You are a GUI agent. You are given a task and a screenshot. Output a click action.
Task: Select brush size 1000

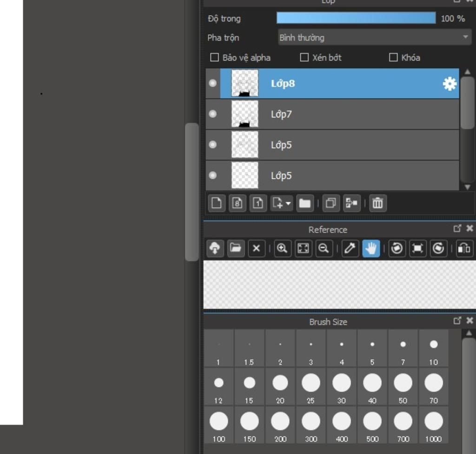pos(434,425)
